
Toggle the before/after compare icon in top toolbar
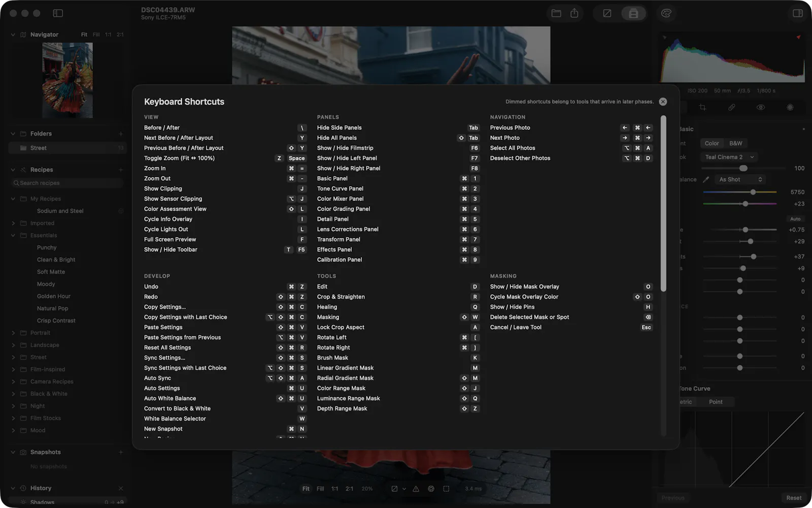(607, 13)
